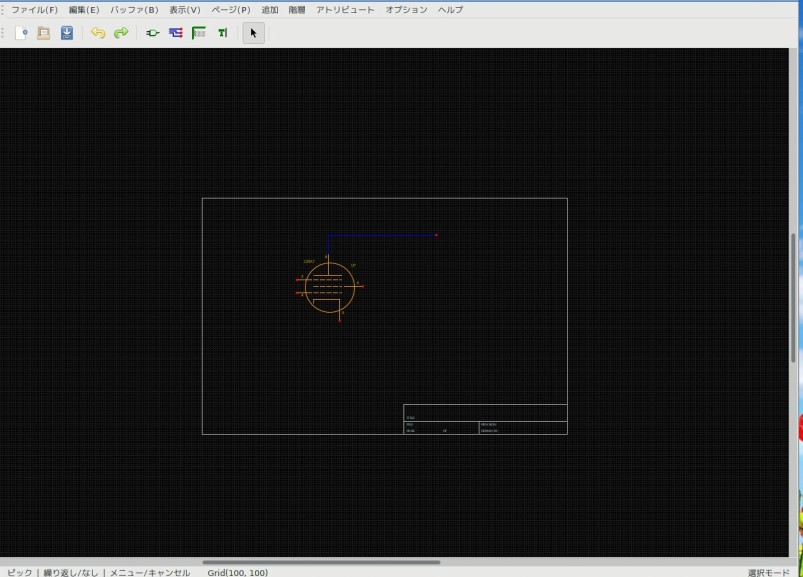Click the green Redo arrow
The height and width of the screenshot is (577, 803).
(x=121, y=33)
